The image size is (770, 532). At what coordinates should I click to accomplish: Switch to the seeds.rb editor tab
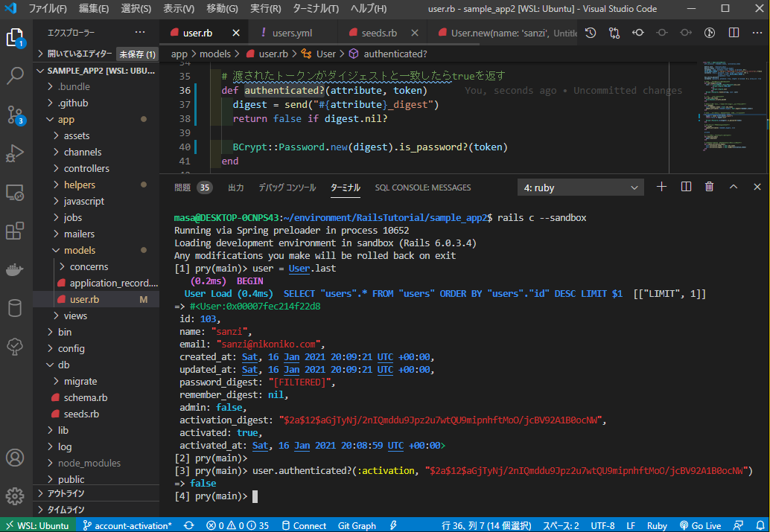379,33
